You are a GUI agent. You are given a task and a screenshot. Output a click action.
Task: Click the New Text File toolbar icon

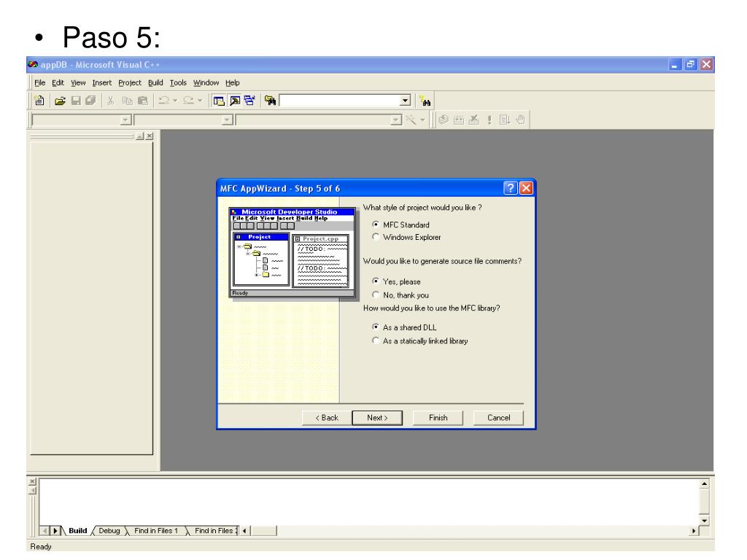(x=39, y=101)
